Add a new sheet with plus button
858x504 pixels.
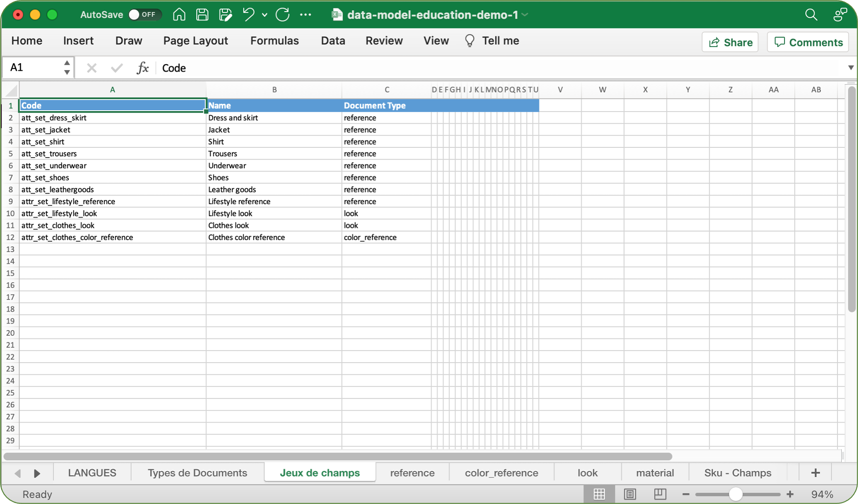click(x=815, y=473)
